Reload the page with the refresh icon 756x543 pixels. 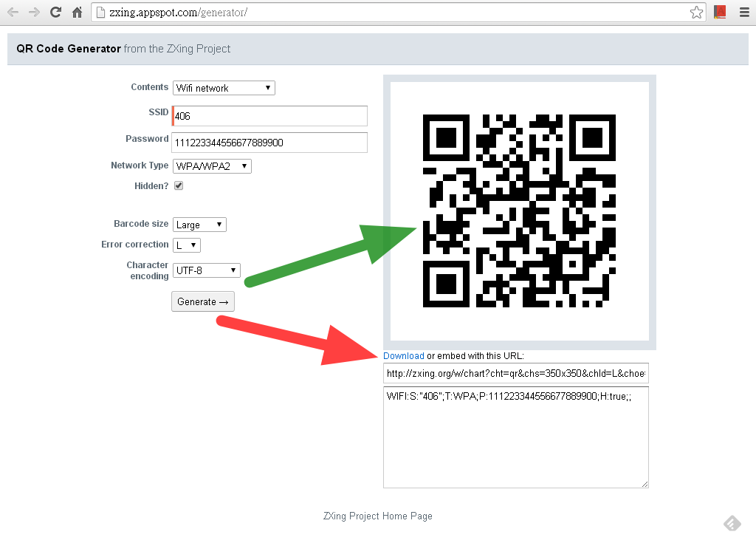point(55,12)
